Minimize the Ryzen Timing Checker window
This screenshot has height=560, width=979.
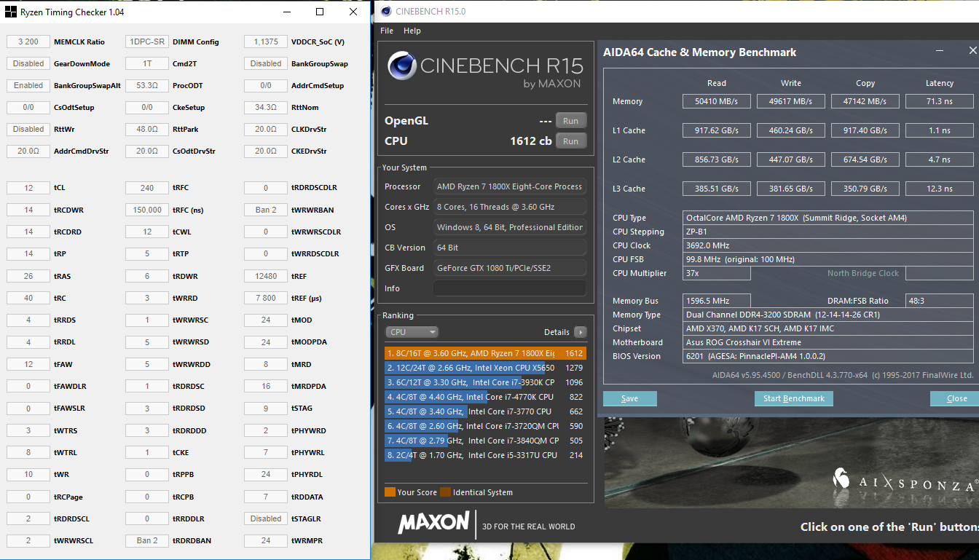click(286, 12)
